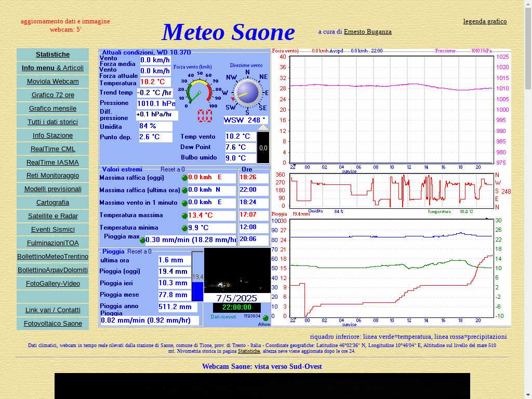Click the Meteo Saone page title
Image resolution: width=532 pixels, height=399 pixels.
point(229,32)
